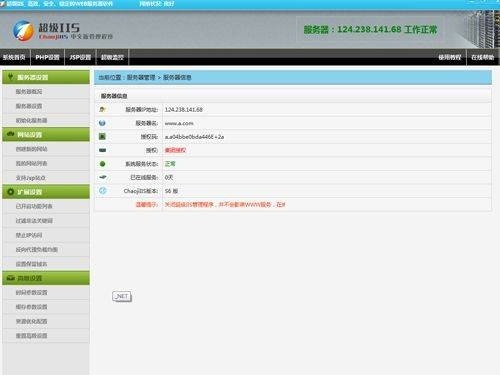Click the authorization code value a.a04bbe0bda446E+2a
Screen dimensions: 500x375
coord(194,137)
